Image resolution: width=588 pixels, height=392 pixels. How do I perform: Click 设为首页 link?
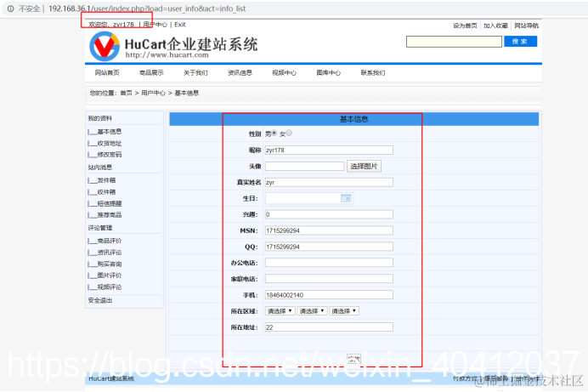[465, 26]
